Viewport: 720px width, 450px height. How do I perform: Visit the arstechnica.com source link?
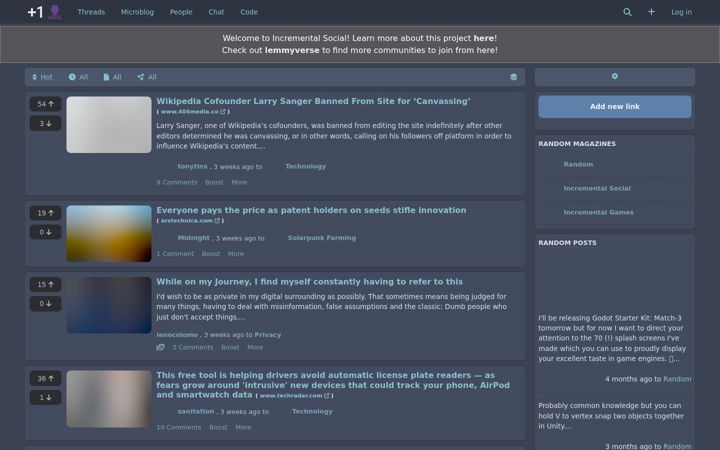pyautogui.click(x=190, y=221)
